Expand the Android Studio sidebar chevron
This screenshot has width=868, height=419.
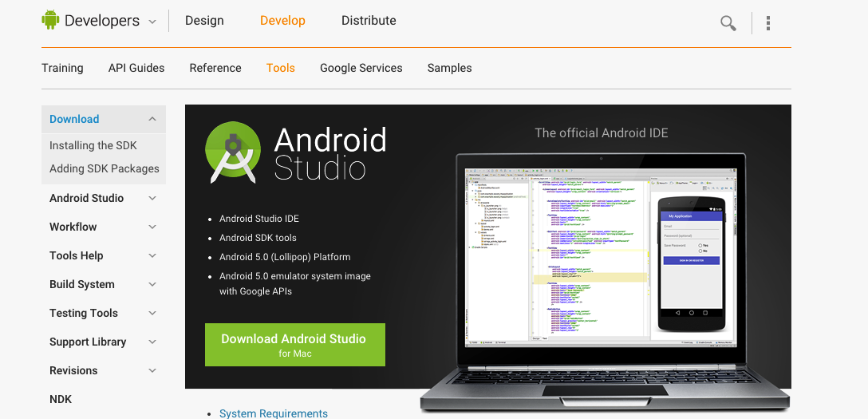(152, 198)
